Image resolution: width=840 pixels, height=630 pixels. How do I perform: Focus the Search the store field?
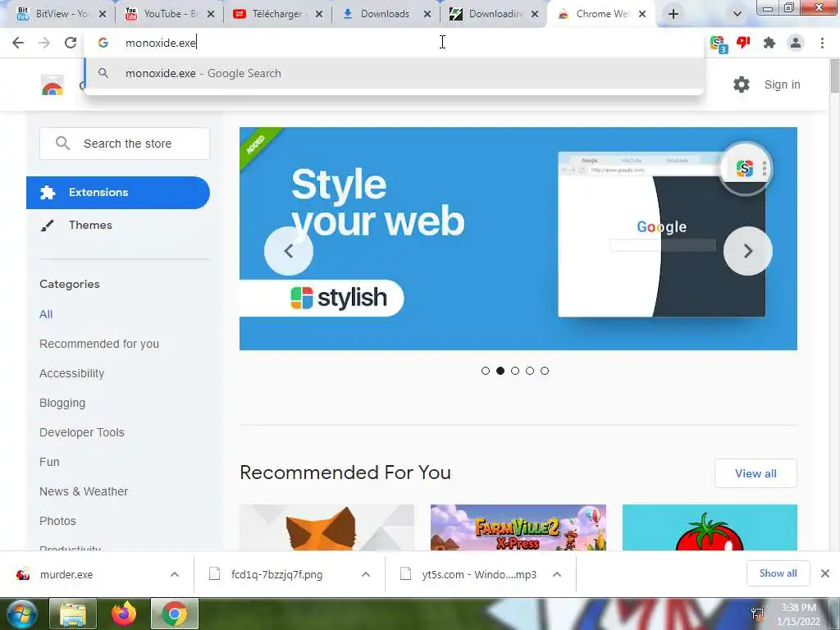point(125,144)
